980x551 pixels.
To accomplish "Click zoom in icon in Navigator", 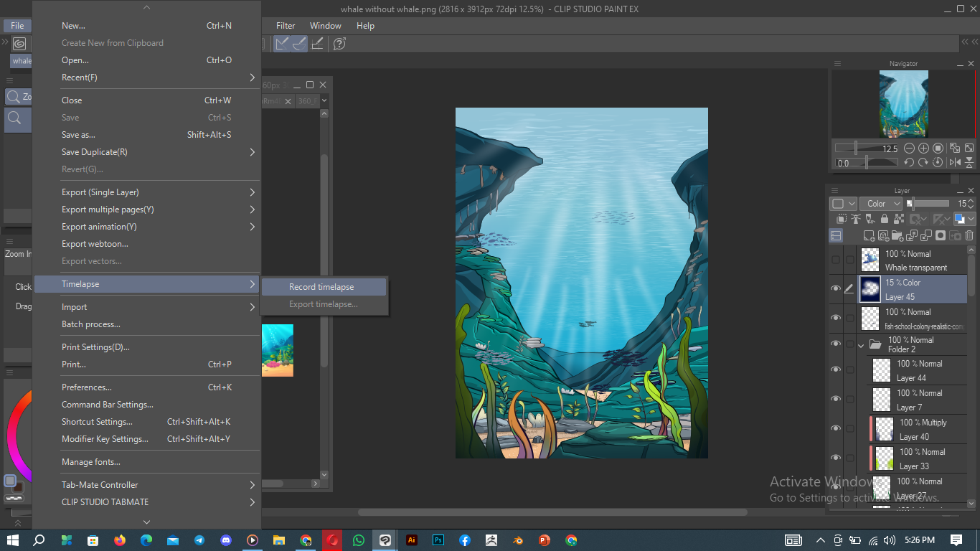I will click(x=923, y=149).
